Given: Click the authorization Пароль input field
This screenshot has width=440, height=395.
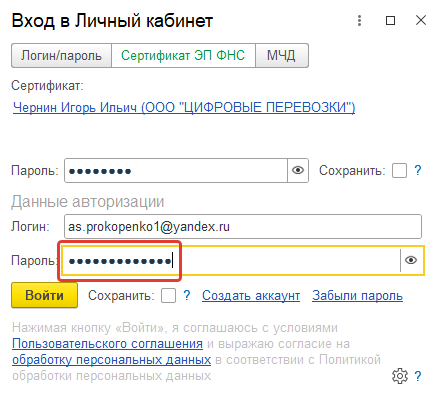Looking at the screenshot, I should (x=231, y=261).
